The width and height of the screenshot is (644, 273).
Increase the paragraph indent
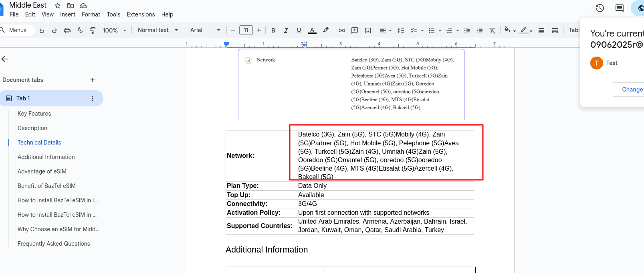point(480,31)
